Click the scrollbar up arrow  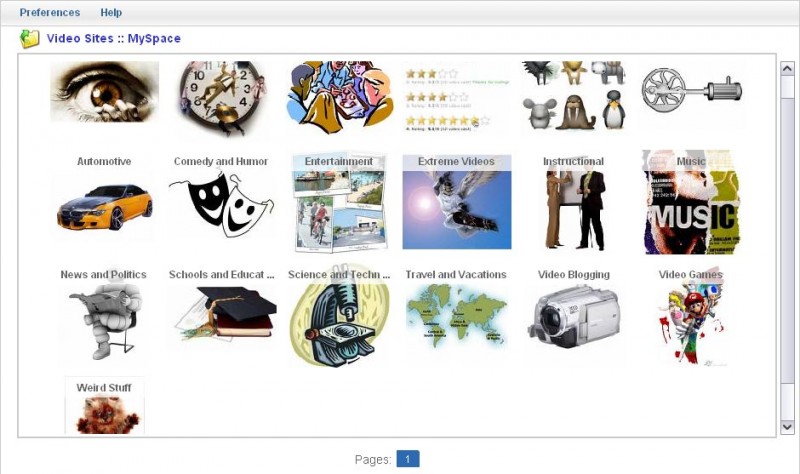[787, 69]
